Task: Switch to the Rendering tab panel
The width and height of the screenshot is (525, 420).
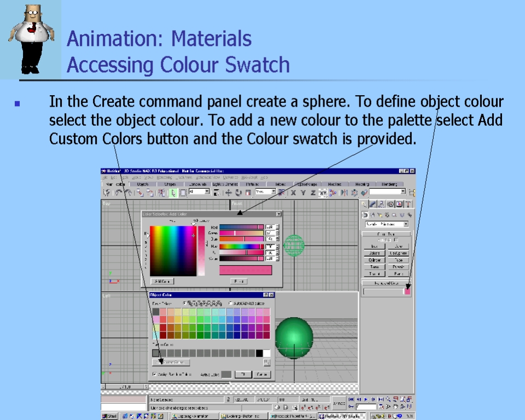Action: [x=389, y=184]
